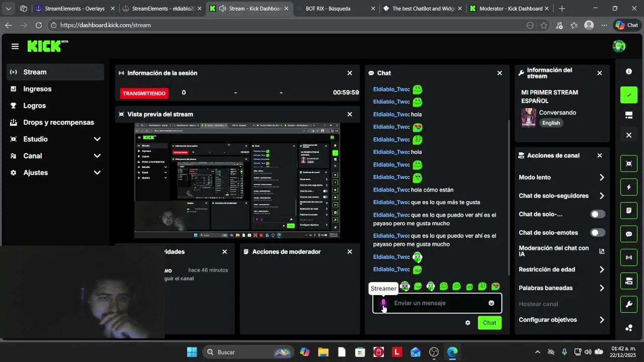Open Microsoft Store from the taskbar

tap(360, 352)
